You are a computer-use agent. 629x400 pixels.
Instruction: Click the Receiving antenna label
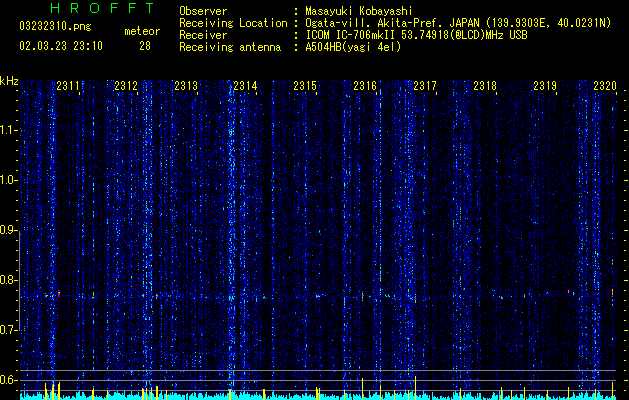pos(230,47)
